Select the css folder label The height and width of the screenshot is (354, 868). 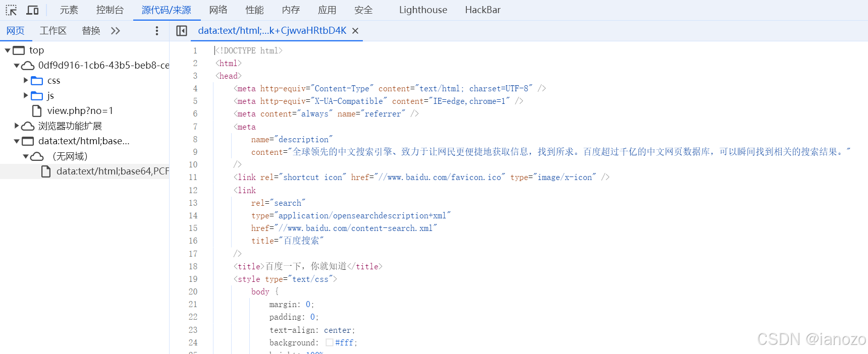53,81
